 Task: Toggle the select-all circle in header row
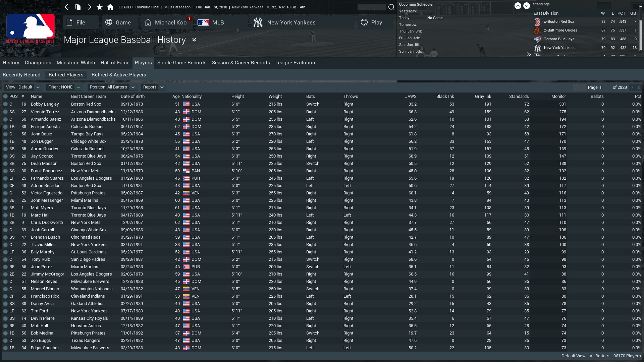[5, 96]
